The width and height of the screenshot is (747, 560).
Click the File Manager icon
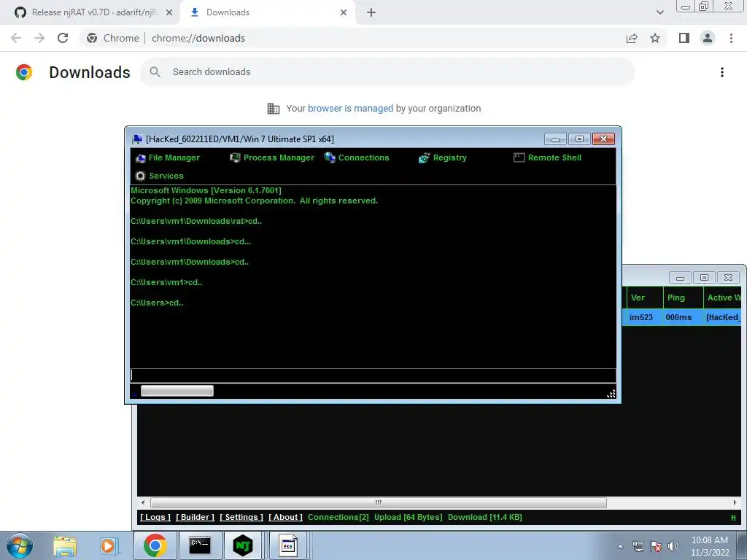click(141, 158)
